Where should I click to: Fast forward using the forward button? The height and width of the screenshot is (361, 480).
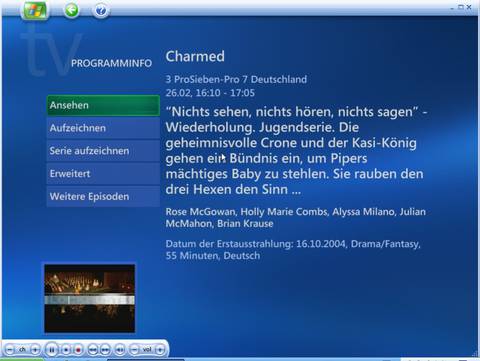105,350
